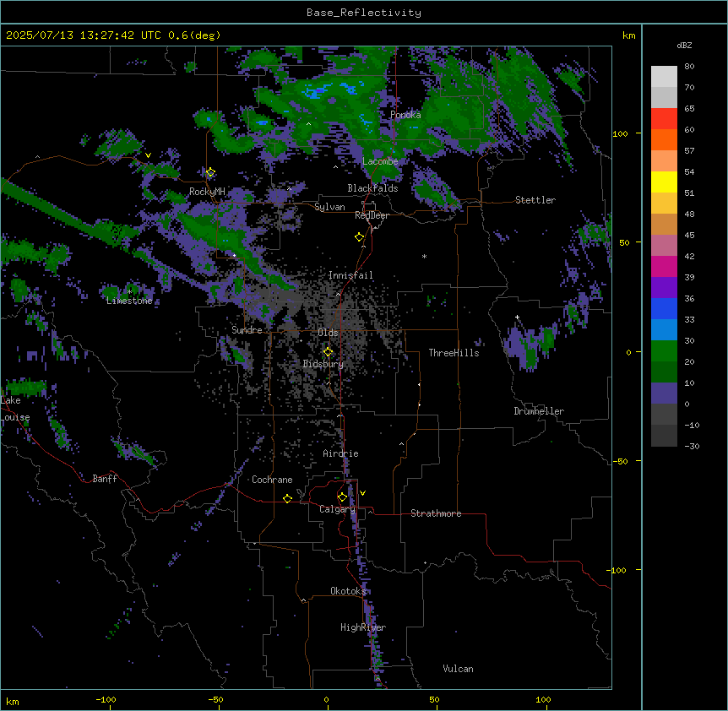Click the yellow diamond marker below Cochrane
The width and height of the screenshot is (728, 711).
(287, 498)
